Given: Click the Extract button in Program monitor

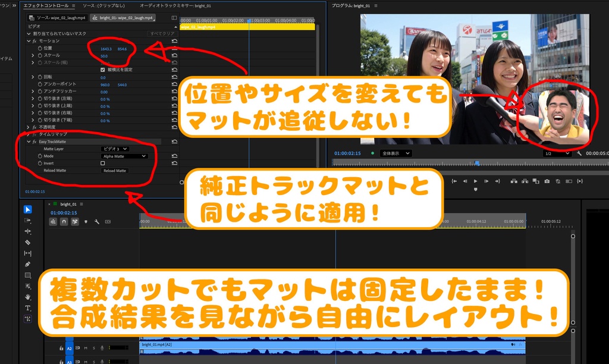Looking at the screenshot, I should (x=525, y=181).
